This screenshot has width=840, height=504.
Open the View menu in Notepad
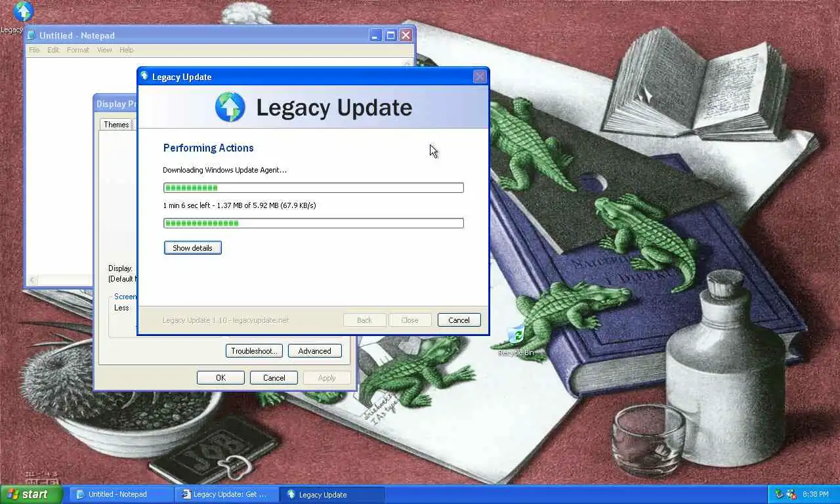click(104, 50)
